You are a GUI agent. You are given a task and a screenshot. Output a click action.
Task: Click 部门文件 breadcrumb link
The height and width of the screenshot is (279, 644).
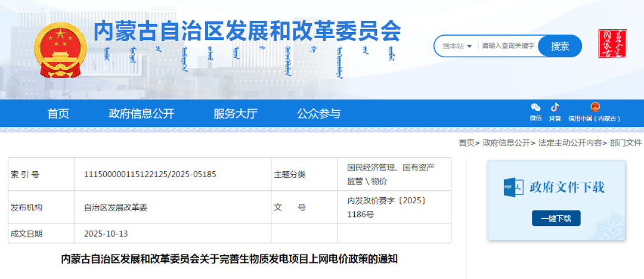[626, 143]
